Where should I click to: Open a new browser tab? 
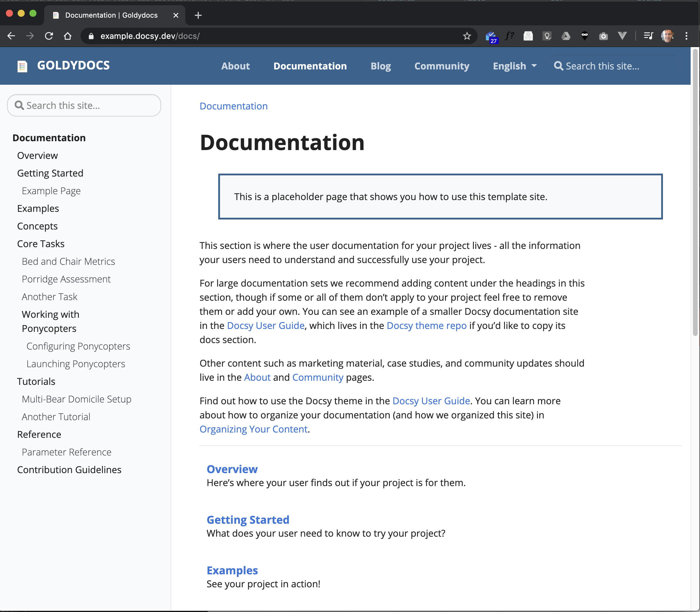pos(198,15)
